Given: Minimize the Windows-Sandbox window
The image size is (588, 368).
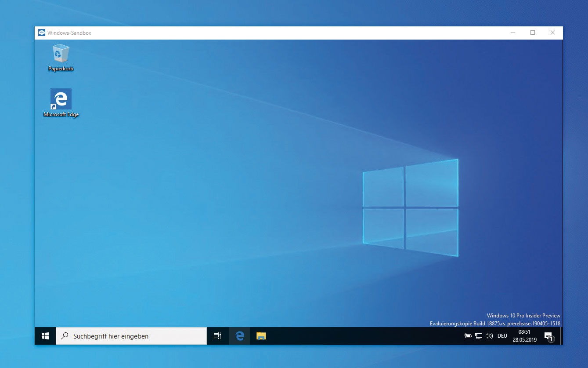Looking at the screenshot, I should click(x=512, y=33).
